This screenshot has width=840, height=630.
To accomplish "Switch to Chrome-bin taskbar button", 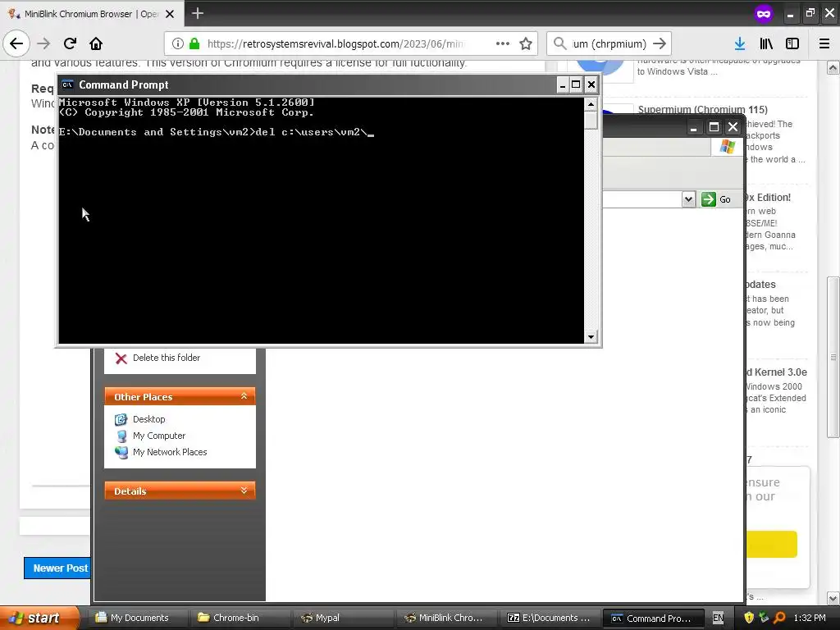I will [241, 618].
